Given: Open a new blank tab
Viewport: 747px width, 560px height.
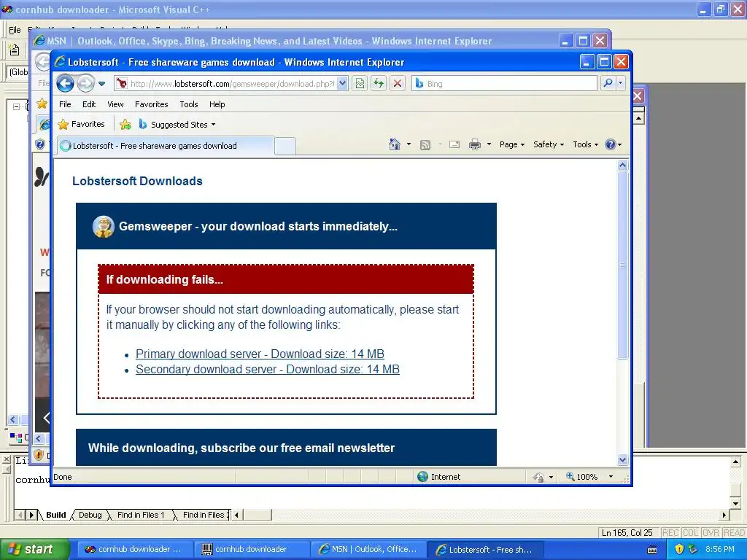Looking at the screenshot, I should coord(285,146).
